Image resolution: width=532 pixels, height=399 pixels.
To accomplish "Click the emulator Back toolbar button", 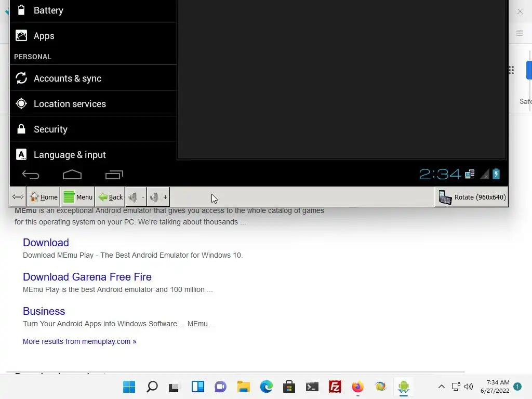I will pos(110,197).
